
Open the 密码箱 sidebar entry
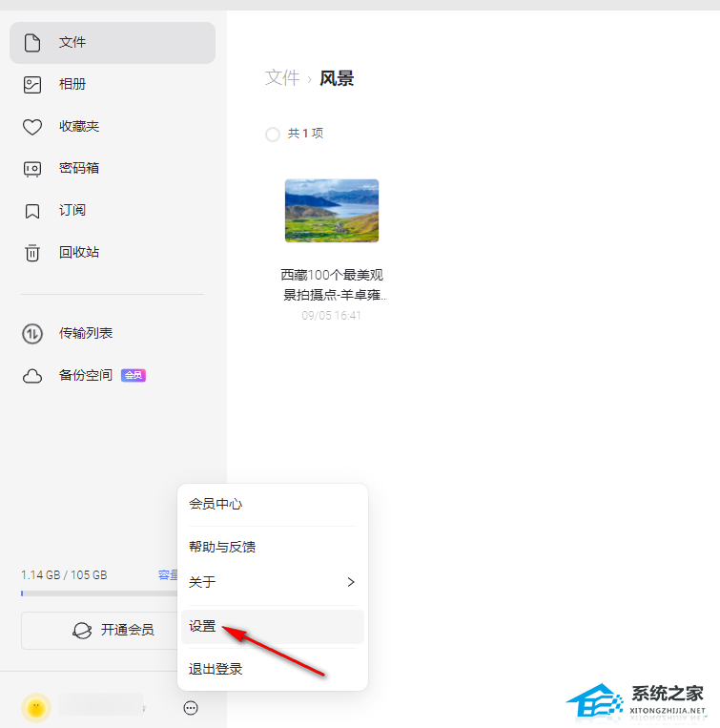click(113, 169)
